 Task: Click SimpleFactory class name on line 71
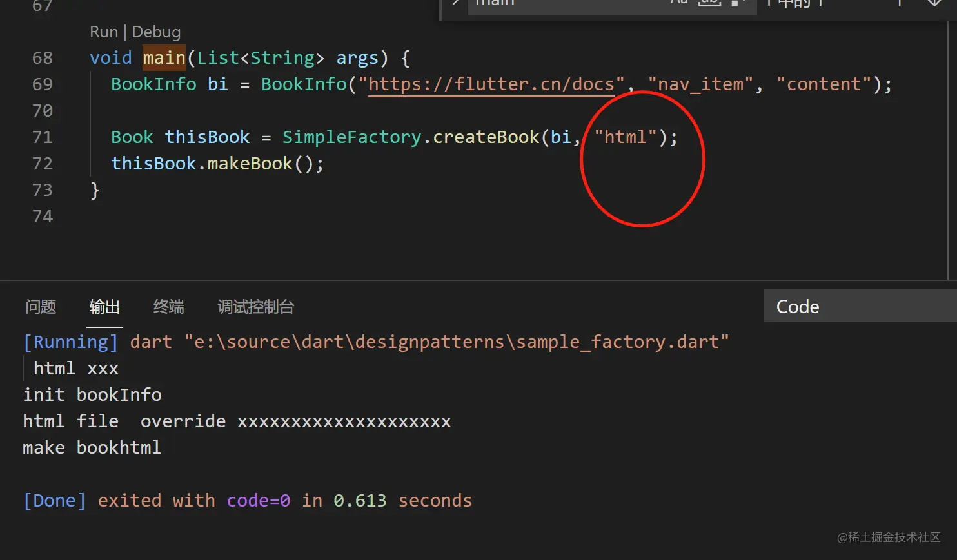tap(351, 137)
